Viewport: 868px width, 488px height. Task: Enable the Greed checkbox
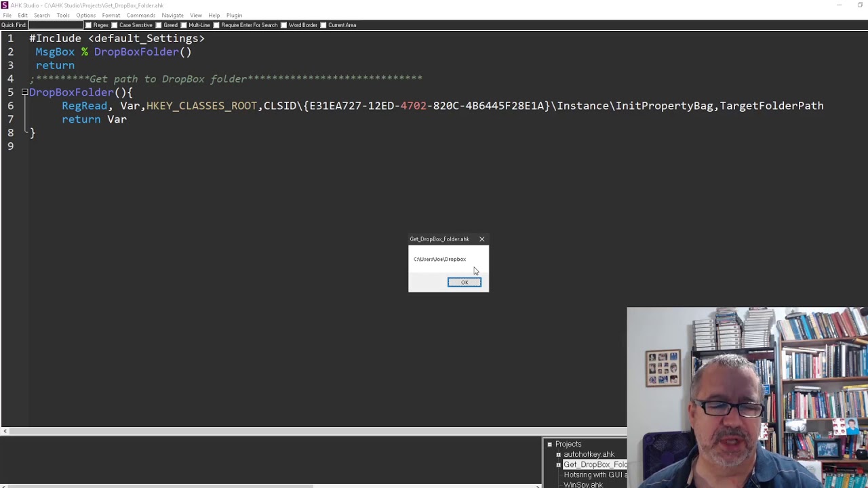(159, 25)
